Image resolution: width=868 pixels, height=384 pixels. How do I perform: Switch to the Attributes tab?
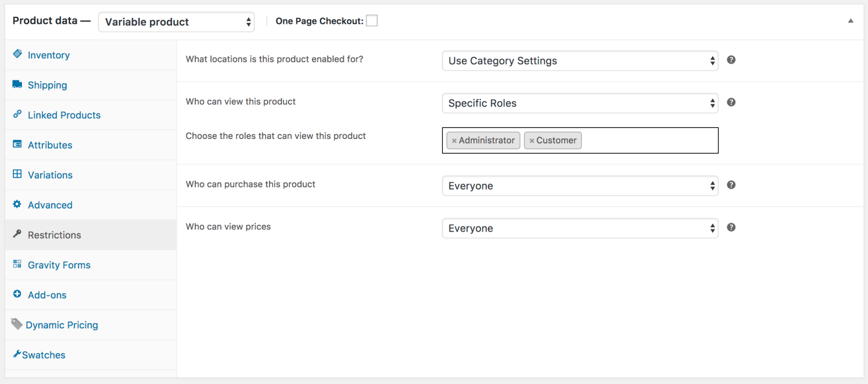[x=50, y=145]
